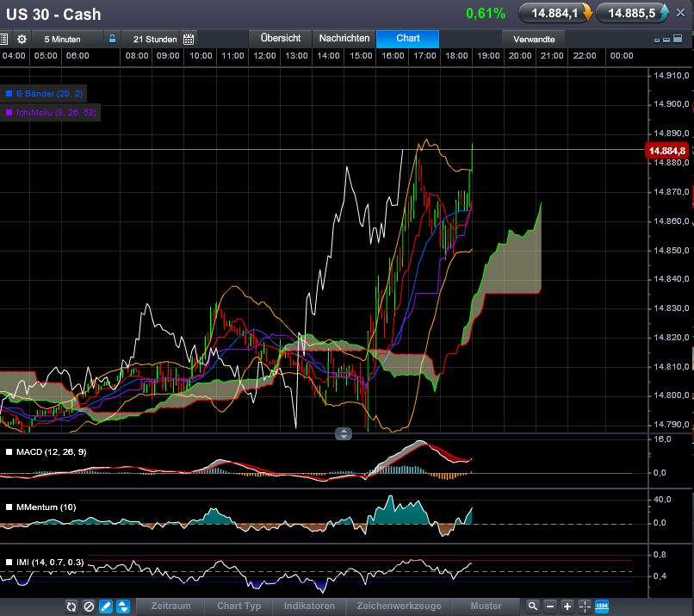Open the Chart Typ menu
Screen dimensions: 694x616
(239, 606)
